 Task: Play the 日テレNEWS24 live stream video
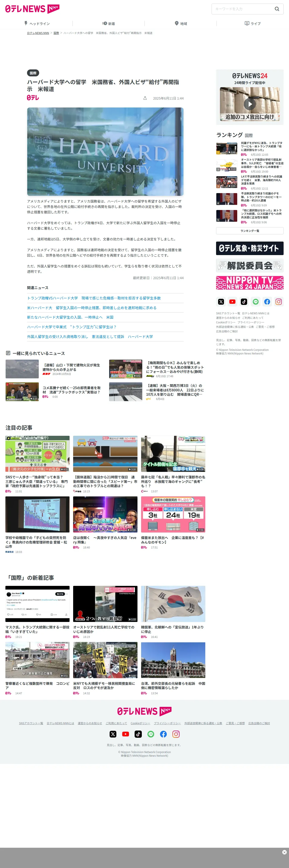click(x=250, y=104)
